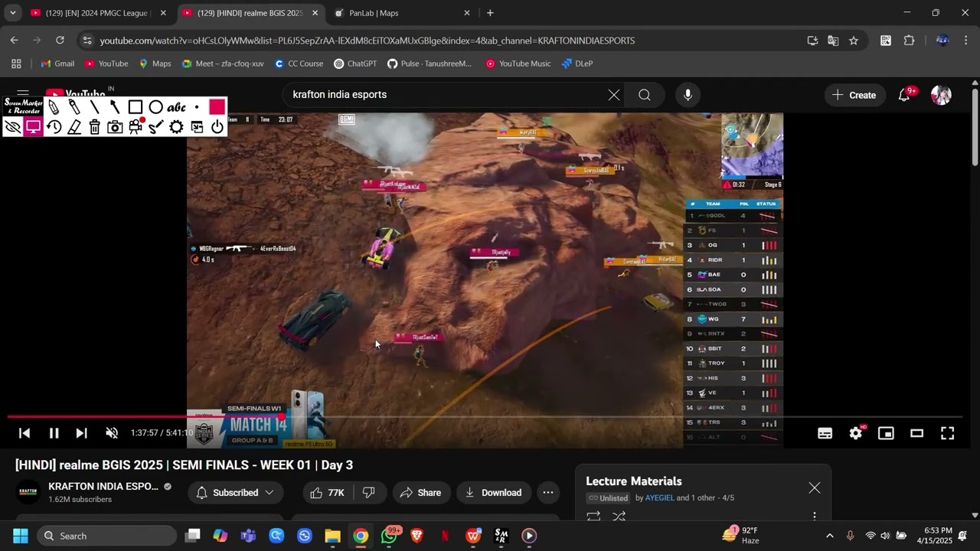Run search with magnifier button
Screen dimensions: 980x551
645,95
